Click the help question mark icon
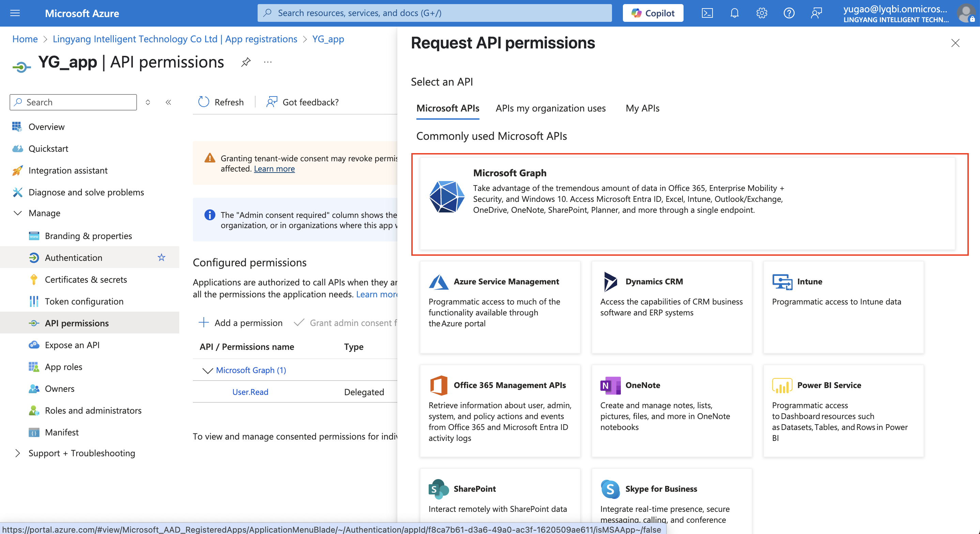This screenshot has width=980, height=534. [789, 13]
